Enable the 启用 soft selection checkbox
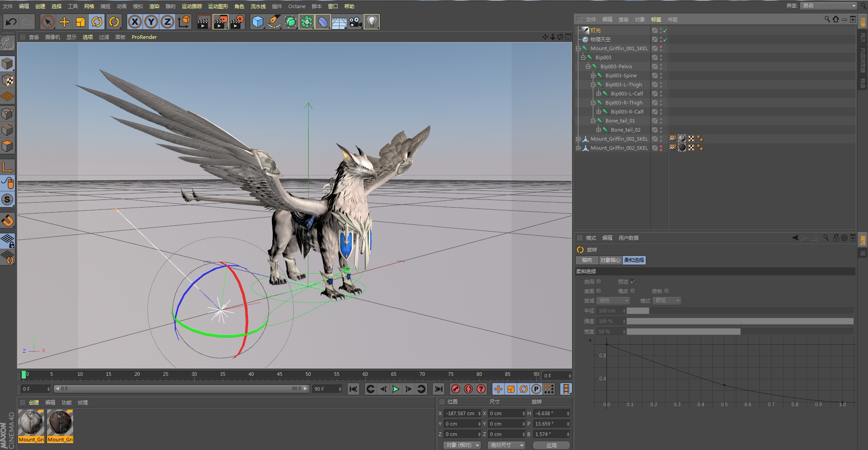868x450 pixels. (x=599, y=281)
